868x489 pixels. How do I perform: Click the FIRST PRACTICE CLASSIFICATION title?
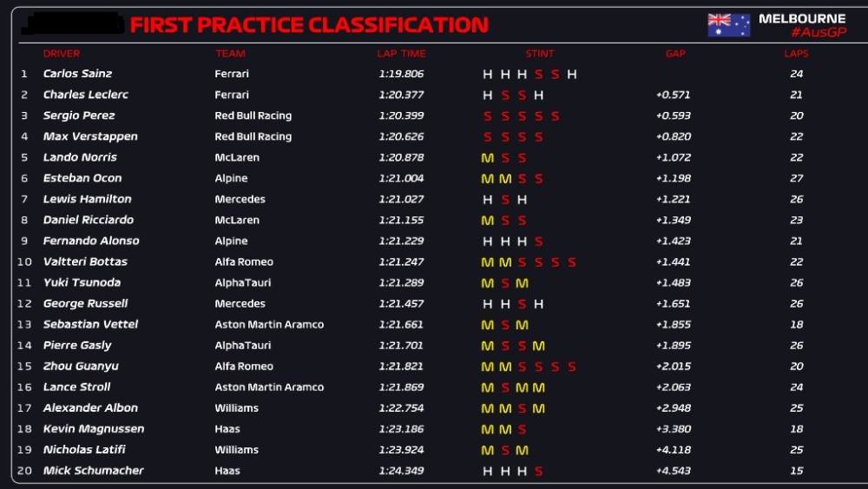point(309,25)
